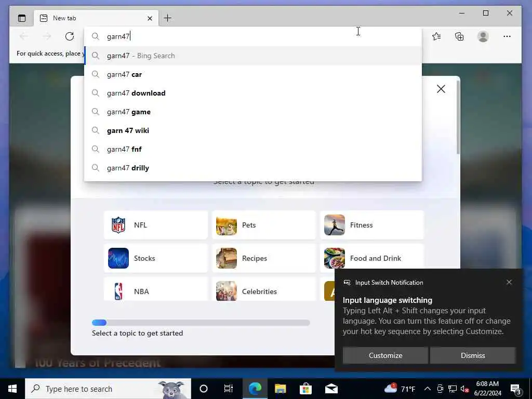Image resolution: width=532 pixels, height=399 pixels.
Task: Close the New tab
Action: (x=150, y=18)
